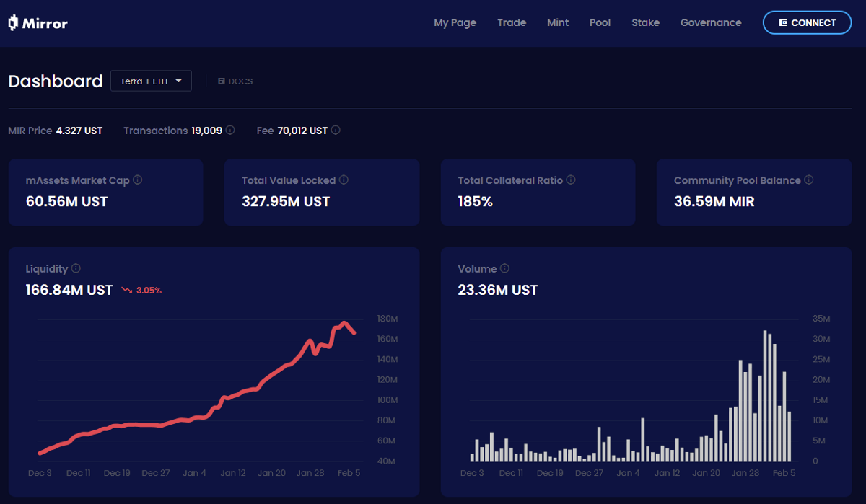Click the Volume info icon
This screenshot has width=866, height=504.
504,268
